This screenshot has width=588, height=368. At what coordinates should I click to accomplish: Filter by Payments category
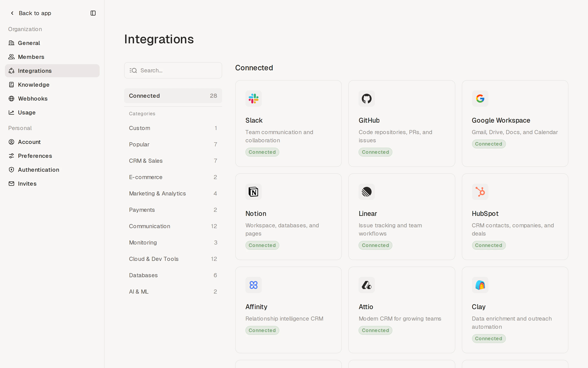pos(173,210)
